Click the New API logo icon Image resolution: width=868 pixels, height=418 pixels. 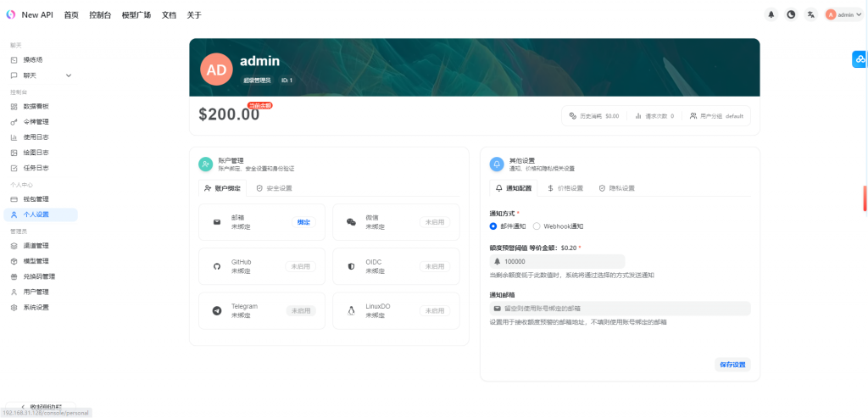(x=11, y=15)
